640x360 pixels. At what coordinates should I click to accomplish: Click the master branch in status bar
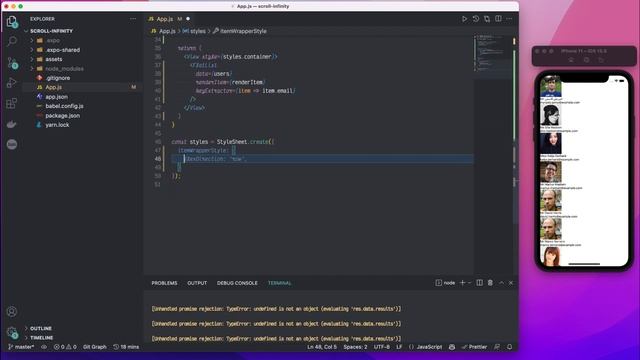point(21,347)
